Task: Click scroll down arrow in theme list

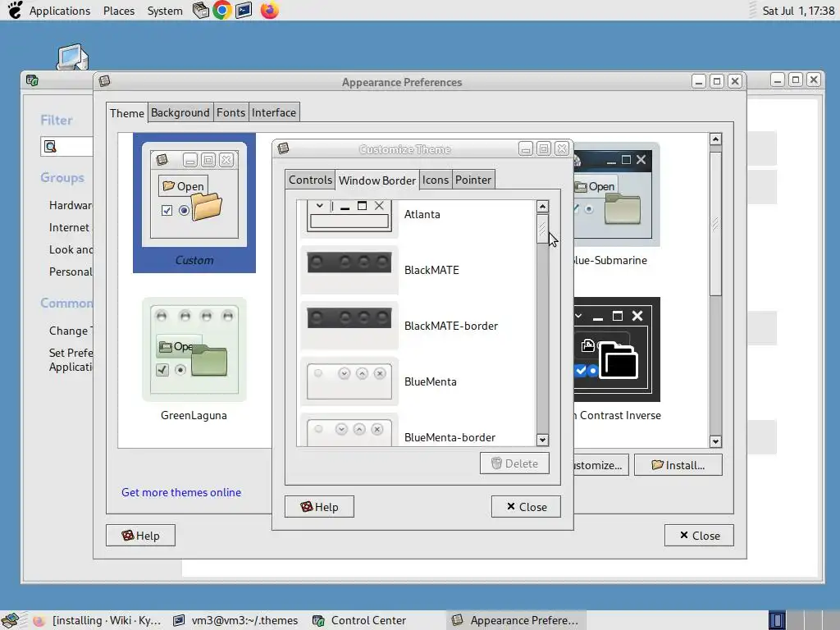Action: point(715,441)
